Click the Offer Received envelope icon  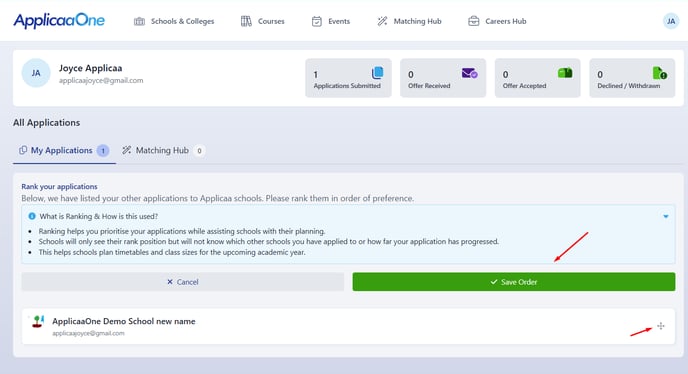pyautogui.click(x=469, y=73)
